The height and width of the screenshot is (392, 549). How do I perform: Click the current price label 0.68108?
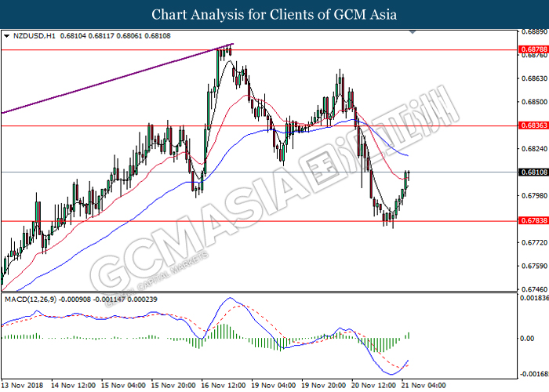coord(534,172)
